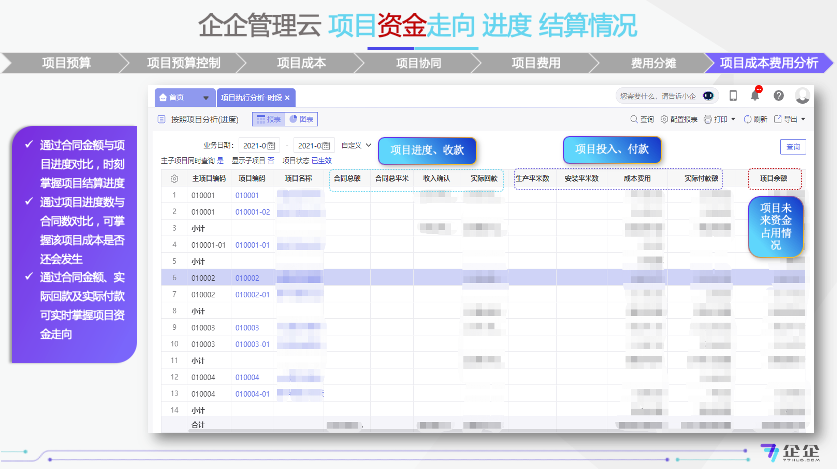Screen dimensions: 837x469
Task: Switch to 报表 table view
Action: [x=269, y=120]
